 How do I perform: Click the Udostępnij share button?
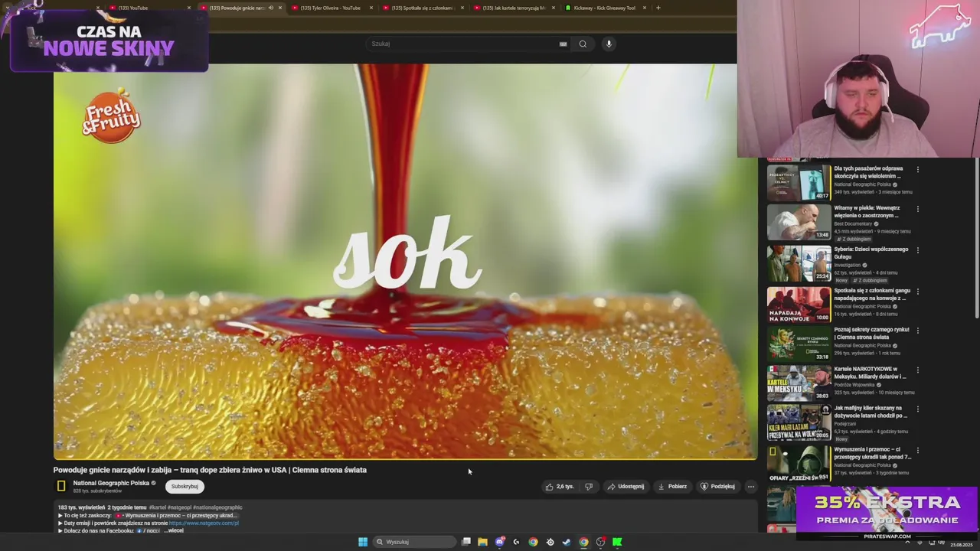pyautogui.click(x=626, y=486)
